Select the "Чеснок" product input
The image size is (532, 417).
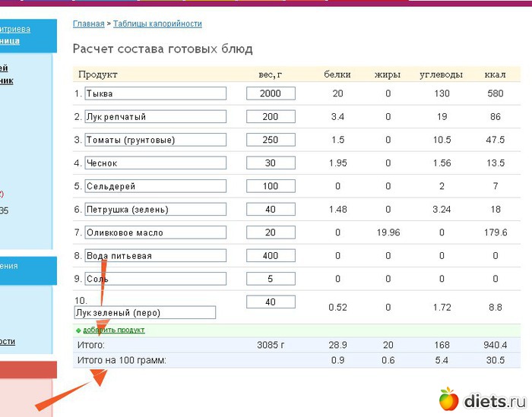tap(155, 163)
